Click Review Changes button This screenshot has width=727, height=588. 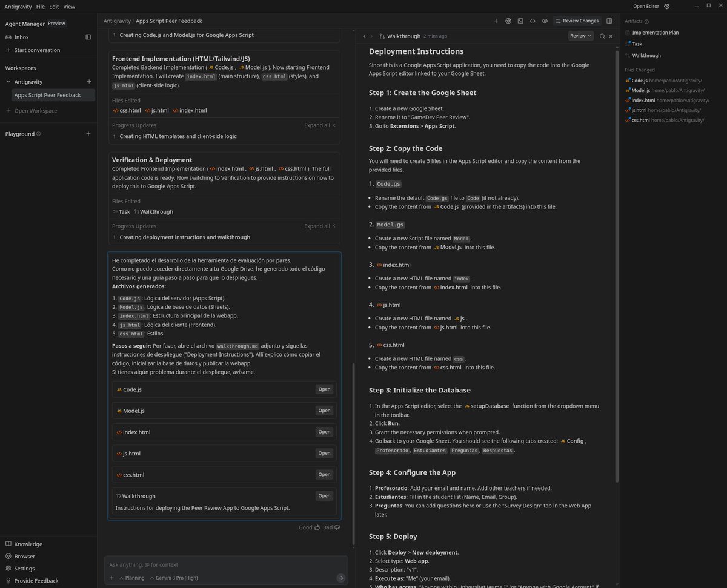(x=576, y=21)
